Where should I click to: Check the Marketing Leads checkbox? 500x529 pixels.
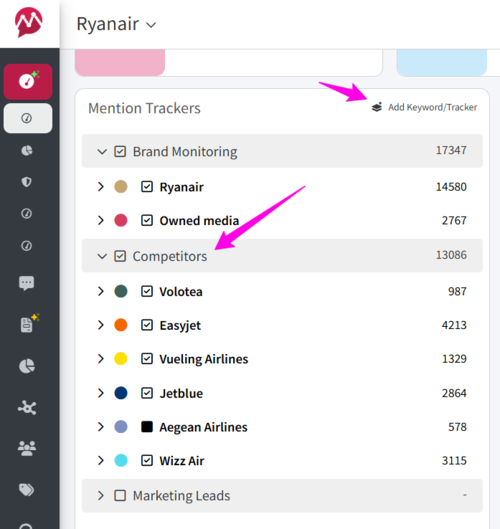tap(120, 496)
